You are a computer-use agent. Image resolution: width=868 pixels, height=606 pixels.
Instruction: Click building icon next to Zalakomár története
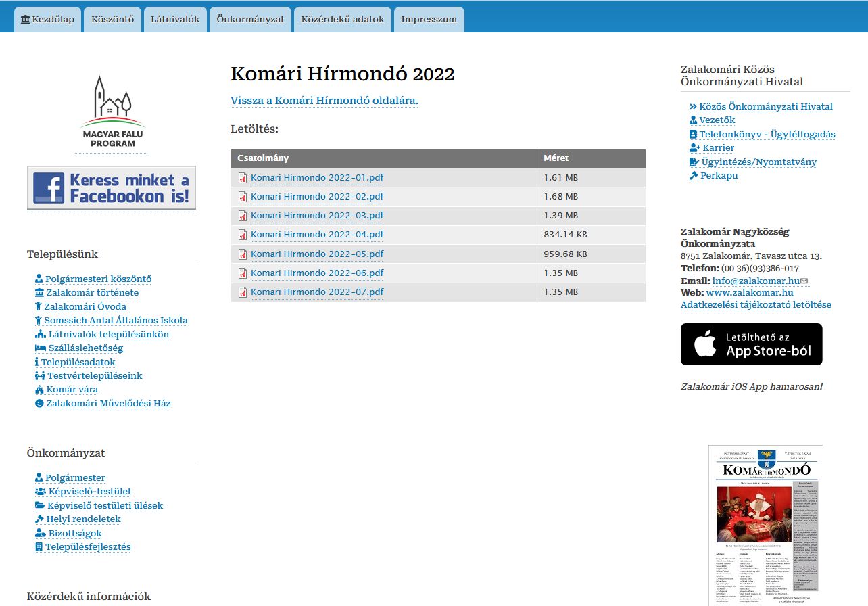click(x=39, y=293)
